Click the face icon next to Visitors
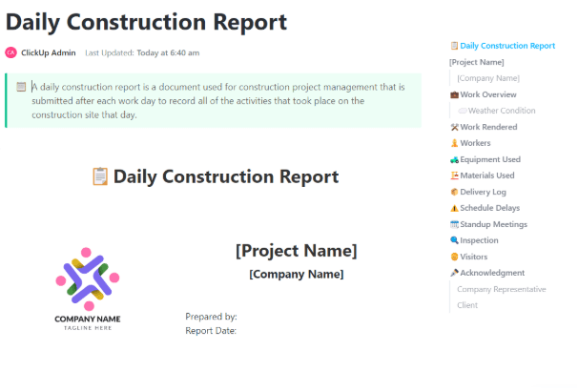578x392 pixels. 454,257
